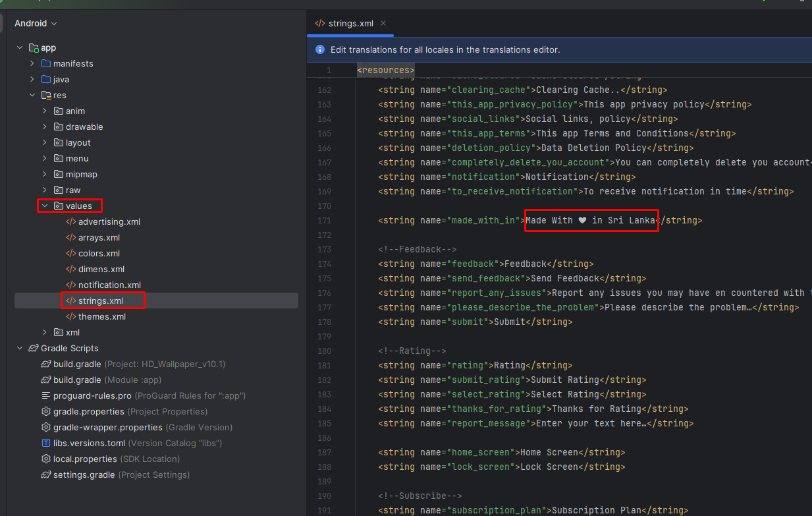
Task: Open colors.xml from the values folder
Action: click(x=99, y=254)
